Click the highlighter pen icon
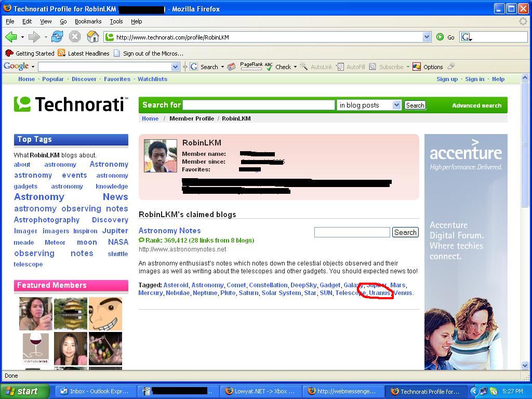Viewport: 532px width, 399px height. 451,66
